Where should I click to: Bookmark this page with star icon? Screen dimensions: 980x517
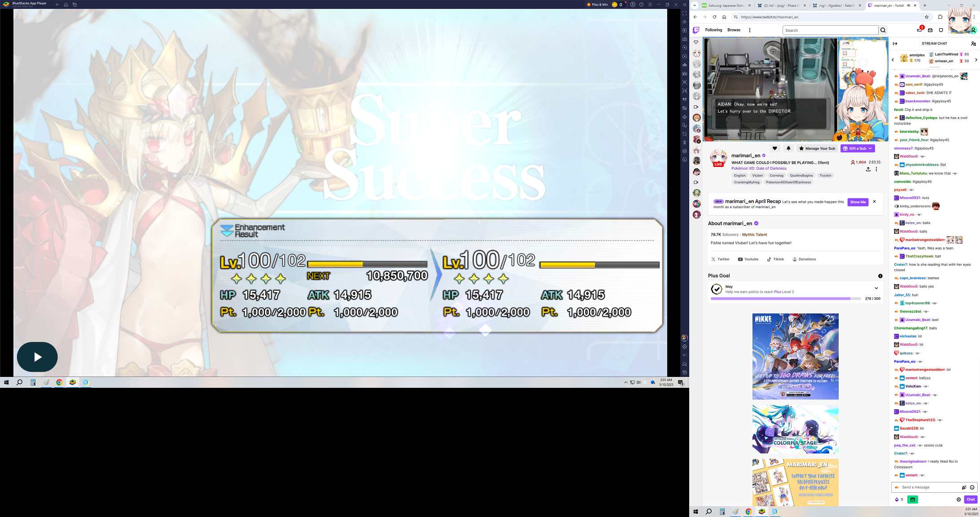(927, 17)
